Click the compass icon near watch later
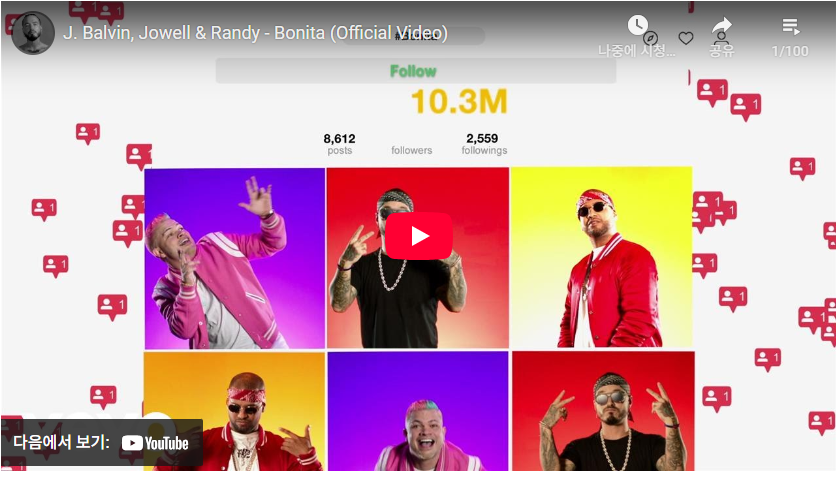 [x=650, y=38]
